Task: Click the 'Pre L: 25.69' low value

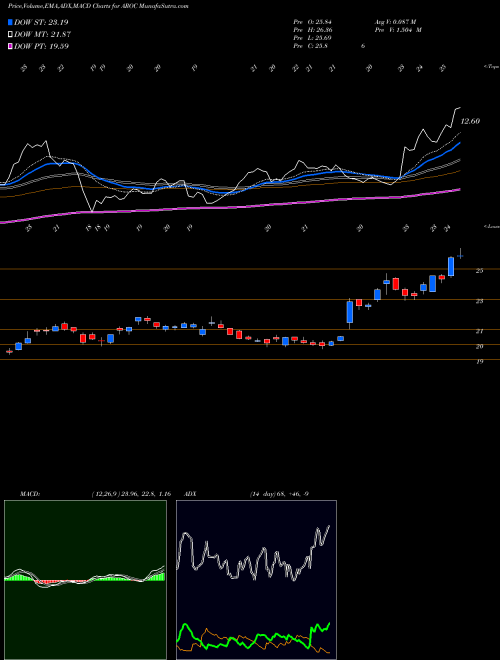Action: (314, 38)
